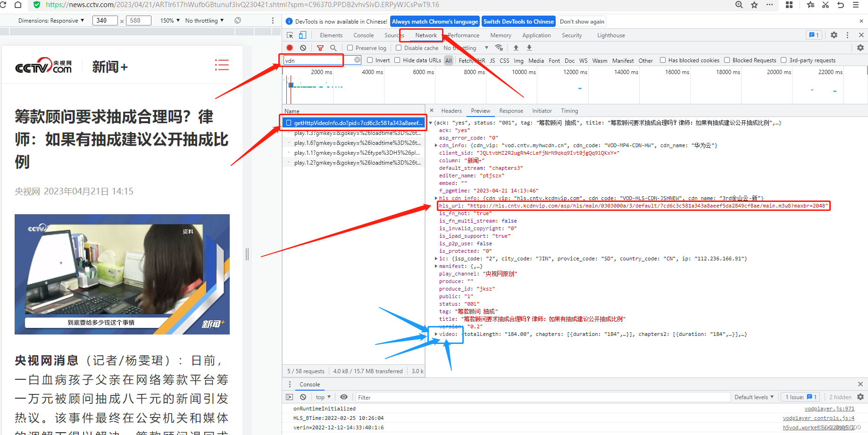Clear the network log
This screenshot has width=868, height=435.
pyautogui.click(x=303, y=48)
